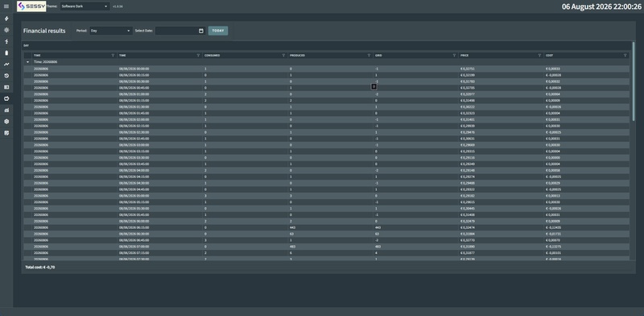This screenshot has width=644, height=316.
Task: Select row with time 08/06/2026 07:15:00
Action: 326,253
